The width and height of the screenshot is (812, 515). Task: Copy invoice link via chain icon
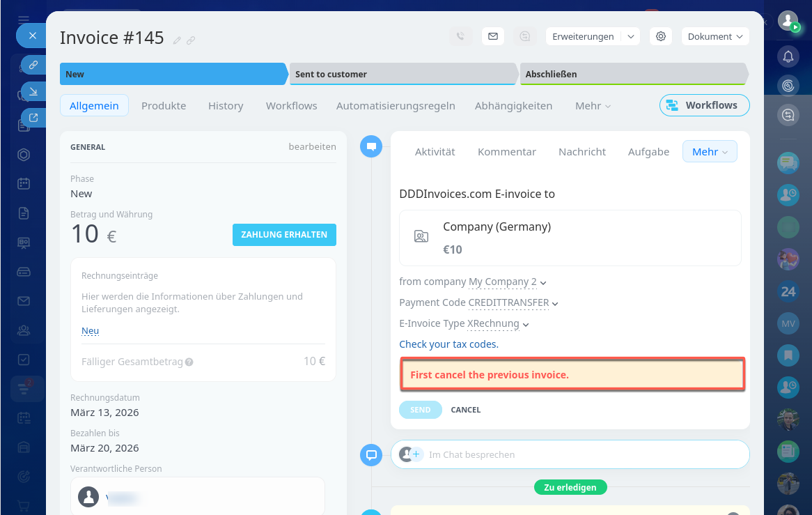point(191,40)
